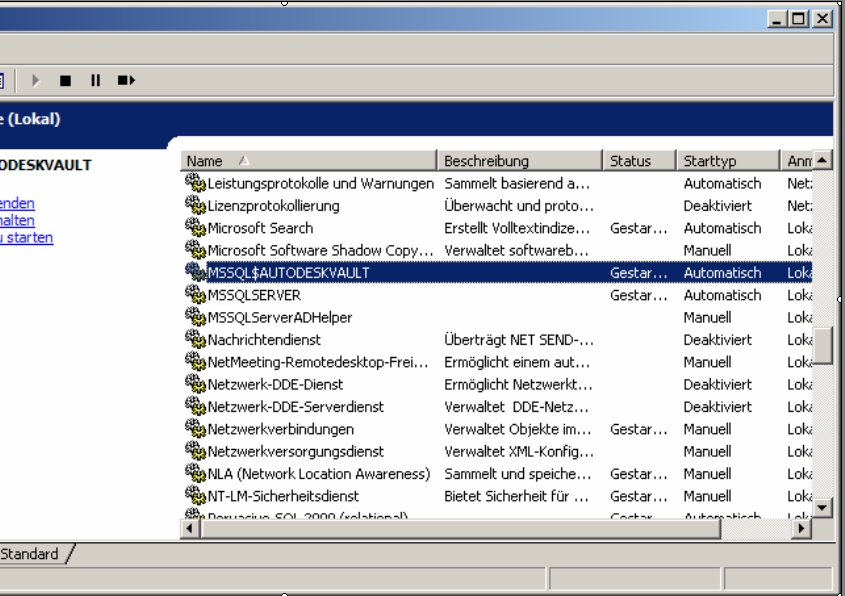Screen dimensions: 845x596
Task: Minimize the services window
Action: coord(777,19)
